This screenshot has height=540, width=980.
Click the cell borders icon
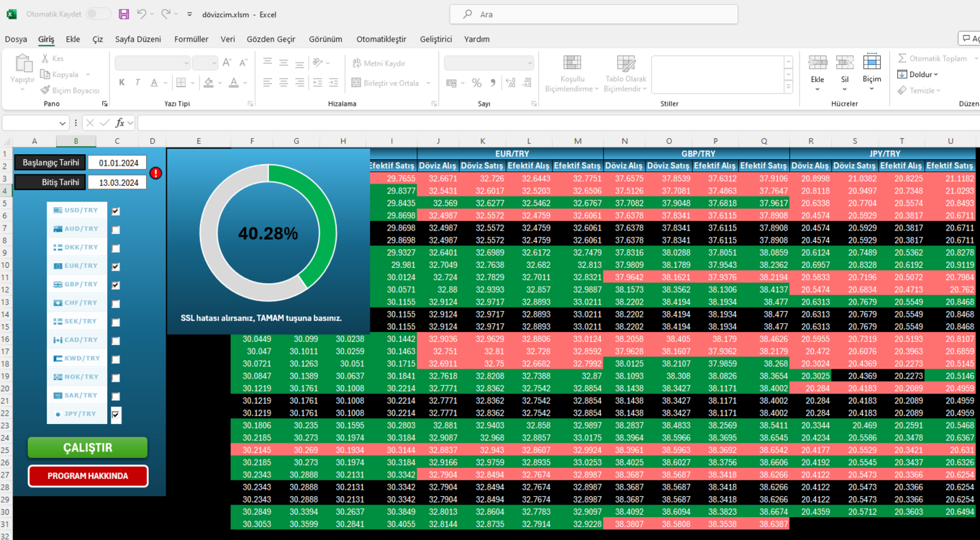[x=181, y=83]
